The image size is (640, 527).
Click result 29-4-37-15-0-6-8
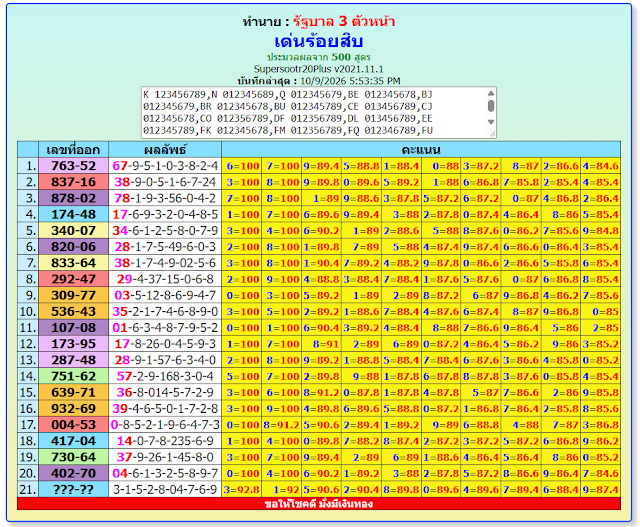(x=165, y=279)
